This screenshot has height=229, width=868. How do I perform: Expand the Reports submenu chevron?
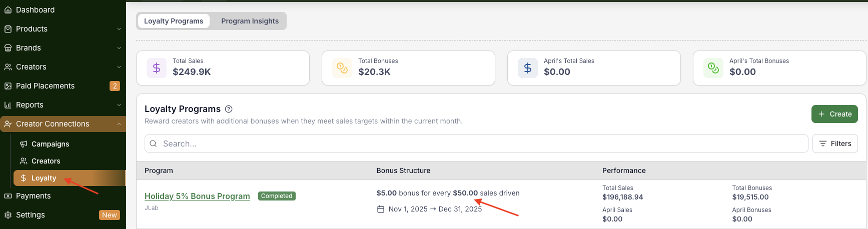(x=119, y=105)
